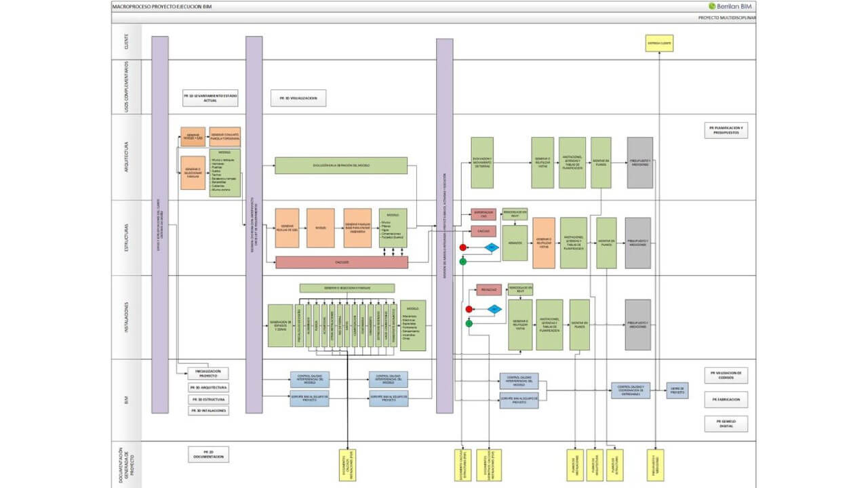Select the blue decision diamond in Instalaciones
This screenshot has height=488, width=868.
tap(494, 310)
